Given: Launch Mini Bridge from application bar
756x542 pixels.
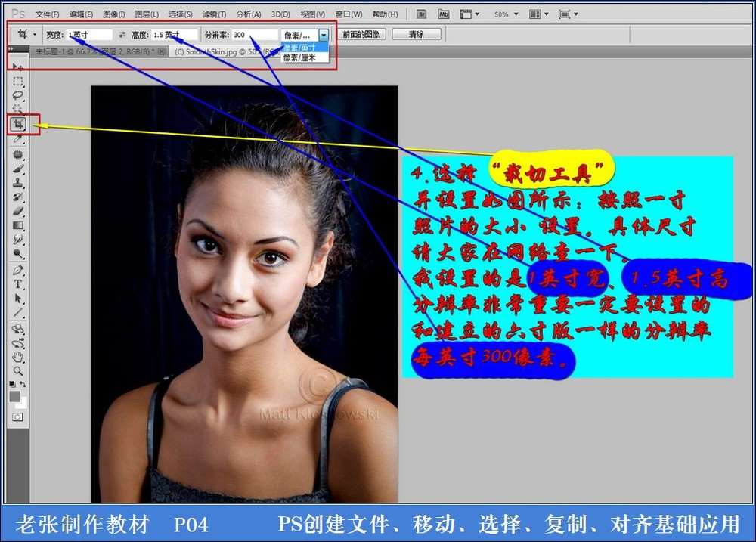Looking at the screenshot, I should 444,14.
